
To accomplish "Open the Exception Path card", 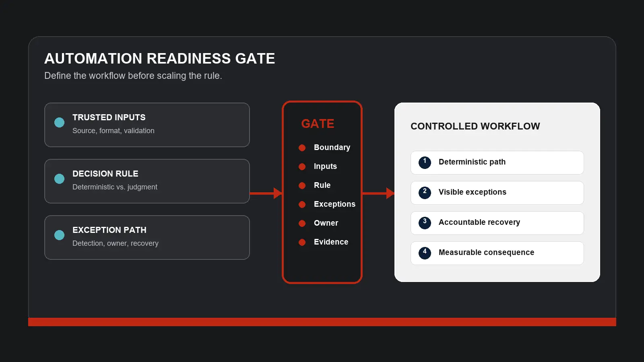I will [147, 237].
